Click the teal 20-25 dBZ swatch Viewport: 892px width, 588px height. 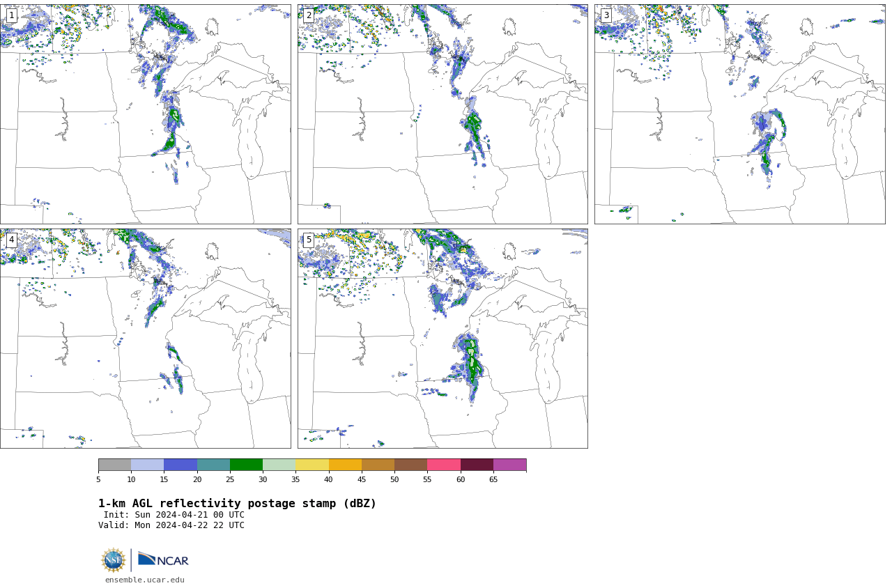click(213, 465)
